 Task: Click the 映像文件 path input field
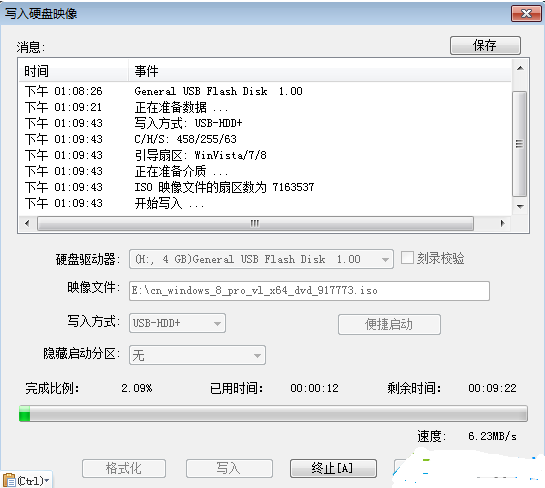click(x=309, y=291)
